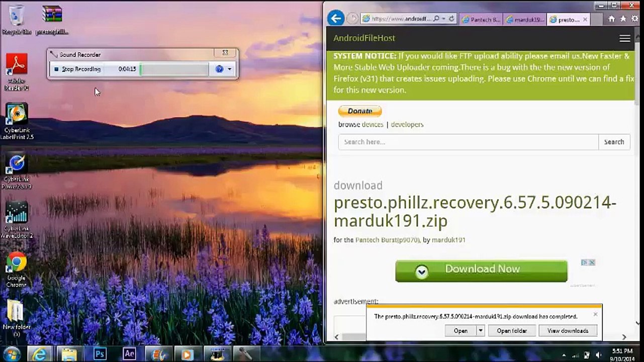Expand Sound Recorder help dropdown arrow

(x=230, y=69)
